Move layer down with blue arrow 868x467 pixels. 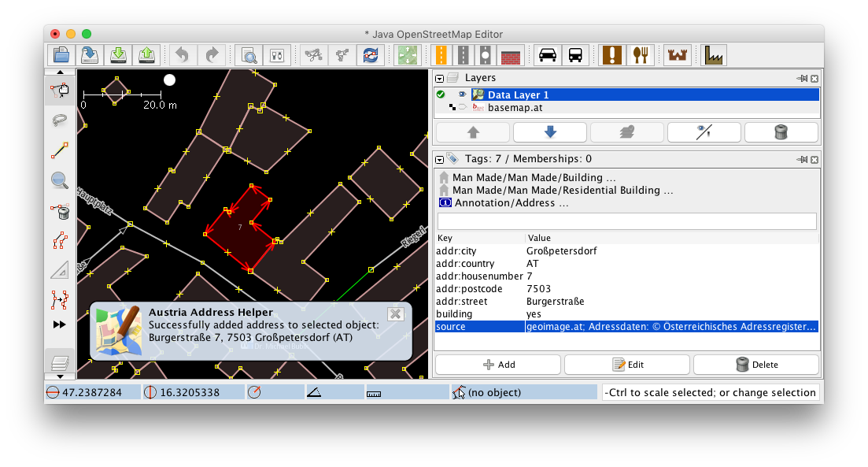550,132
